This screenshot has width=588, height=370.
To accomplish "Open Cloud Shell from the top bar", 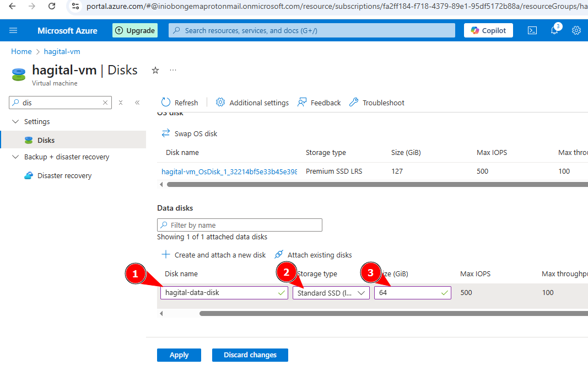I will pos(532,30).
